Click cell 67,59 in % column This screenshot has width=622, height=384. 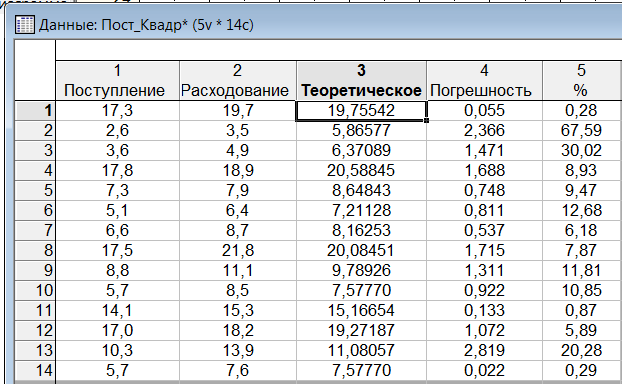[x=582, y=131]
